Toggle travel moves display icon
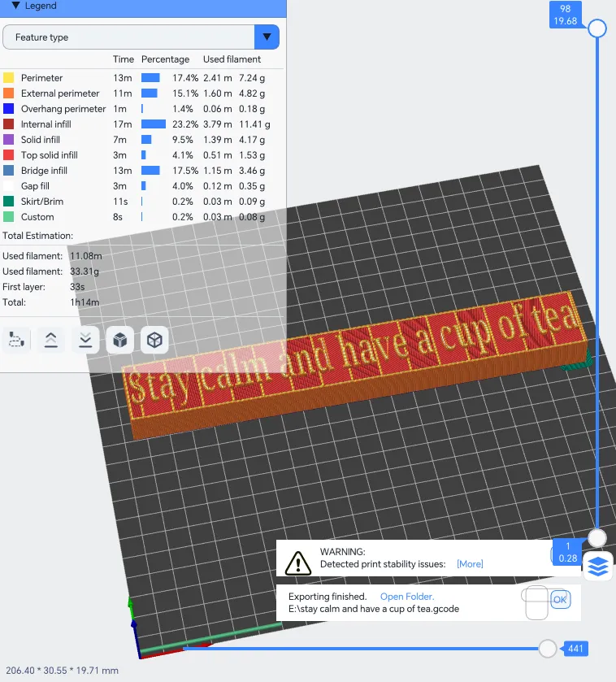The height and width of the screenshot is (682, 616). [x=16, y=340]
